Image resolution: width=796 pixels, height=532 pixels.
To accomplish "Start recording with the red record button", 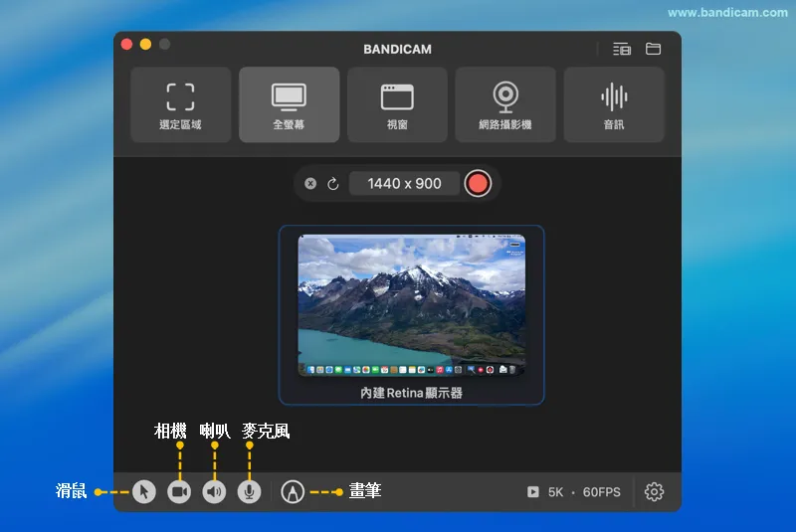I will (478, 184).
